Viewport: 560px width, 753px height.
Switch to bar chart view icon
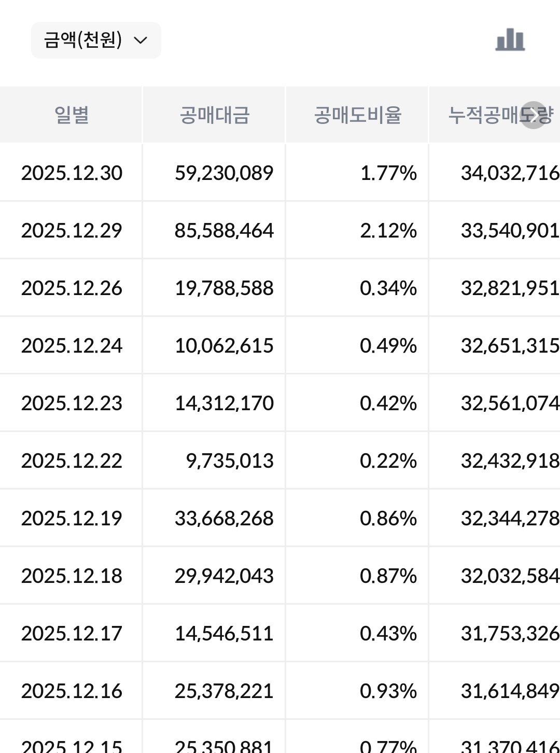coord(510,40)
